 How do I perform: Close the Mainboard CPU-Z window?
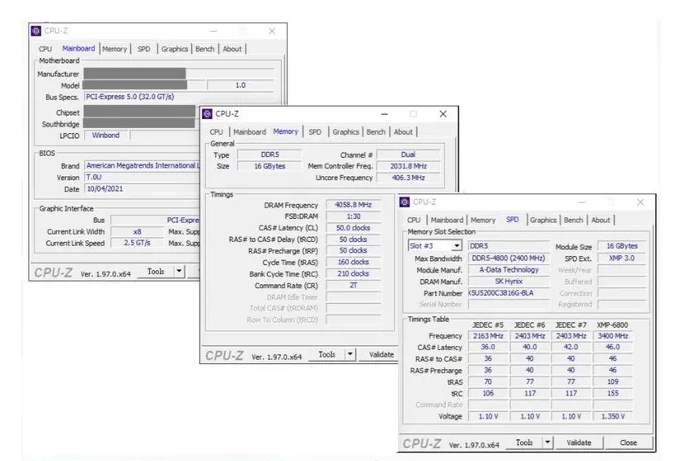pyautogui.click(x=272, y=31)
